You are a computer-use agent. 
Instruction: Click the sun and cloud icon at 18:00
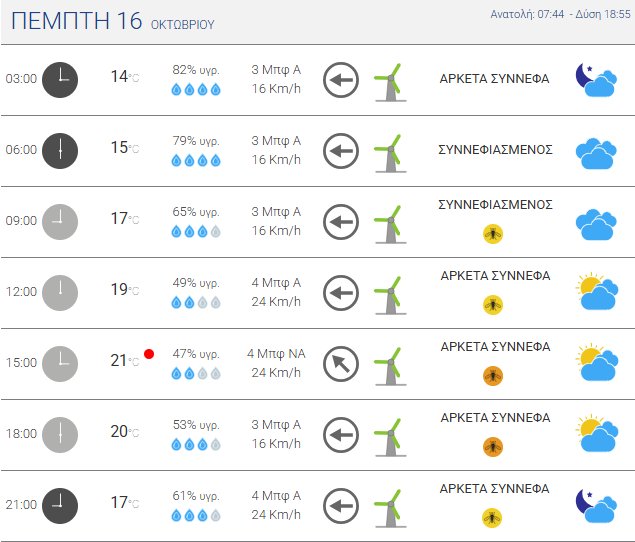click(x=595, y=435)
